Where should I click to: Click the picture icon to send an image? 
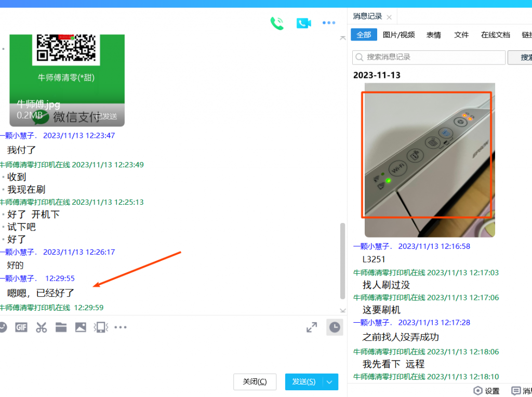point(81,327)
